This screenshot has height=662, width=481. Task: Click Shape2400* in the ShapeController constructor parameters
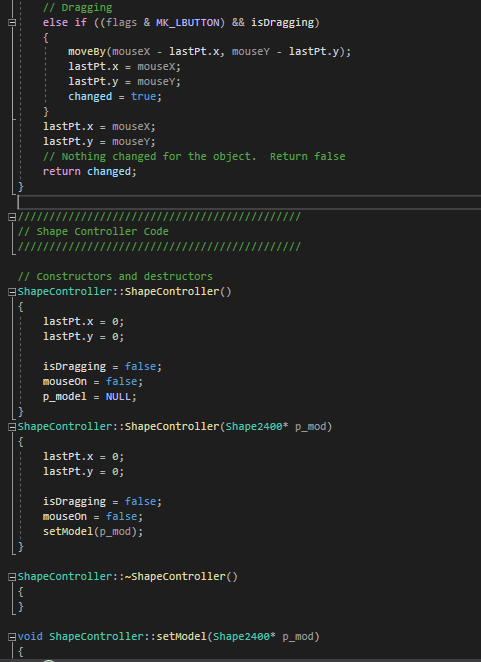point(257,426)
